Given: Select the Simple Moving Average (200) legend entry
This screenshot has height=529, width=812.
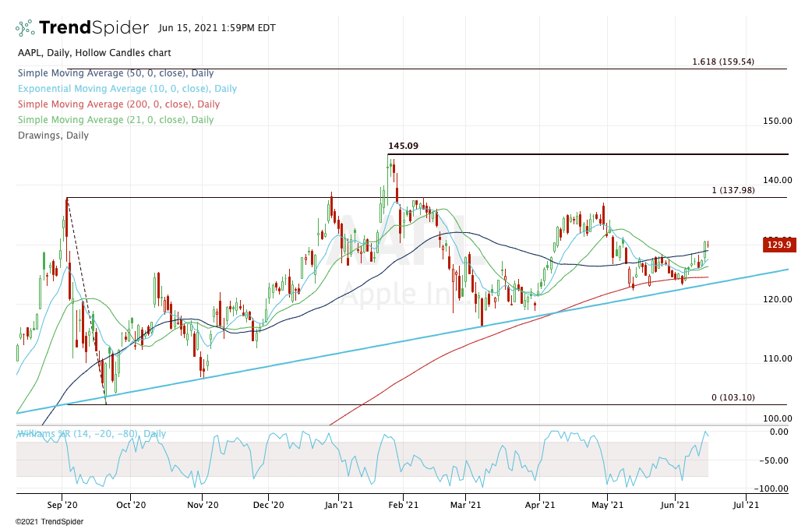Looking at the screenshot, I should pyautogui.click(x=118, y=104).
